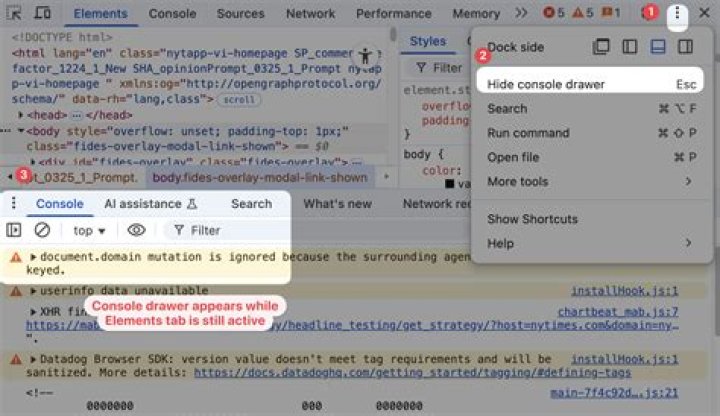The width and height of the screenshot is (720, 416).
Task: Switch to the Console tab in top bar
Action: point(172,13)
